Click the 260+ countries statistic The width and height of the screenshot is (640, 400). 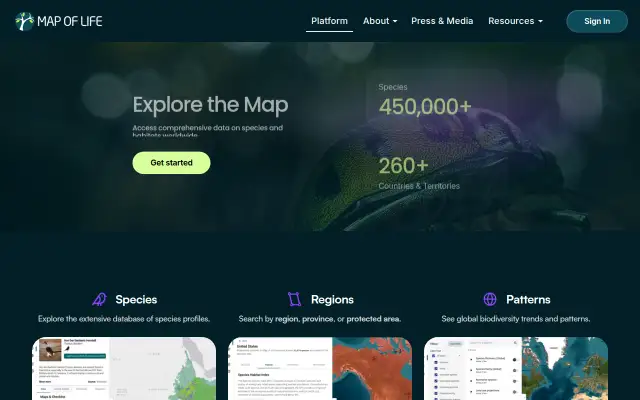click(x=403, y=166)
